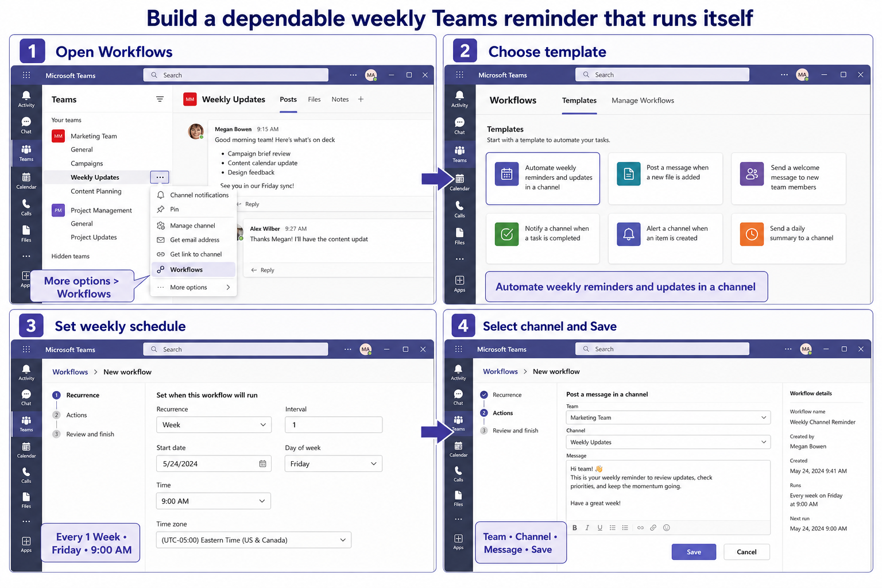
Task: Click Reply under Alex Wilber's message
Action: click(x=262, y=270)
